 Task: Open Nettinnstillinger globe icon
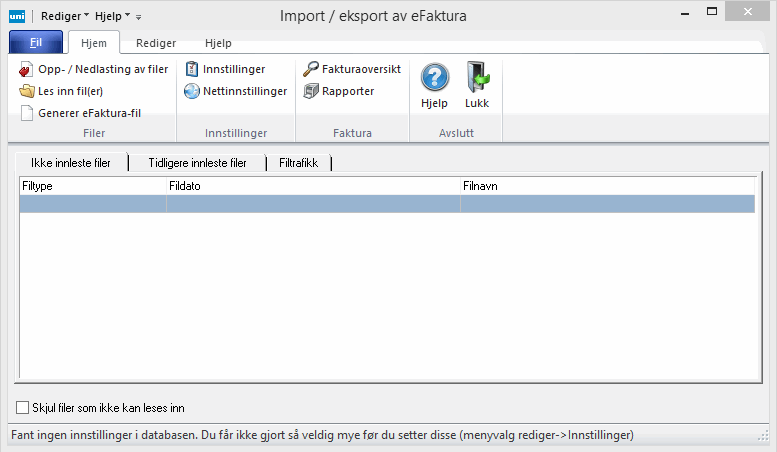192,91
